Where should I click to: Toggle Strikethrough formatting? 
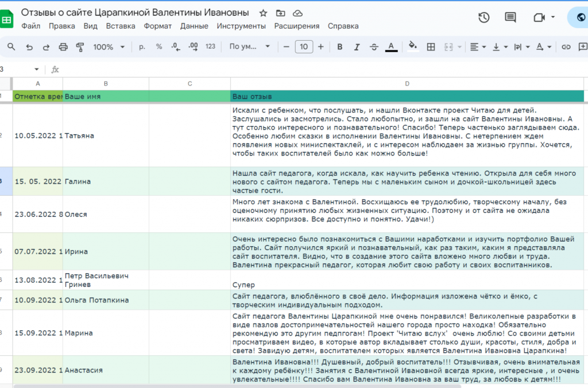pyautogui.click(x=374, y=47)
